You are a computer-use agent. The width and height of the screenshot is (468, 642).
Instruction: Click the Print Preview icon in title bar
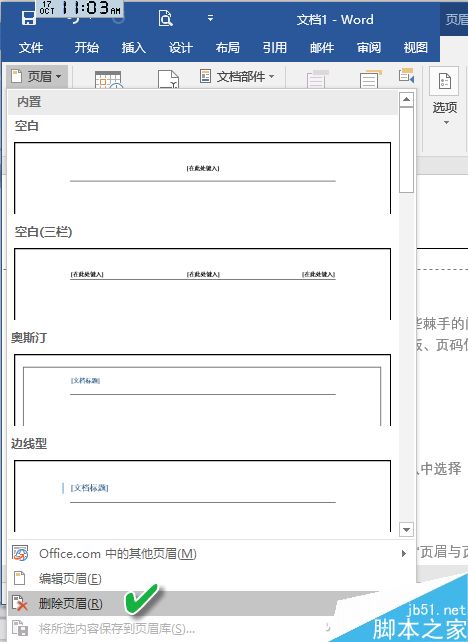click(165, 18)
